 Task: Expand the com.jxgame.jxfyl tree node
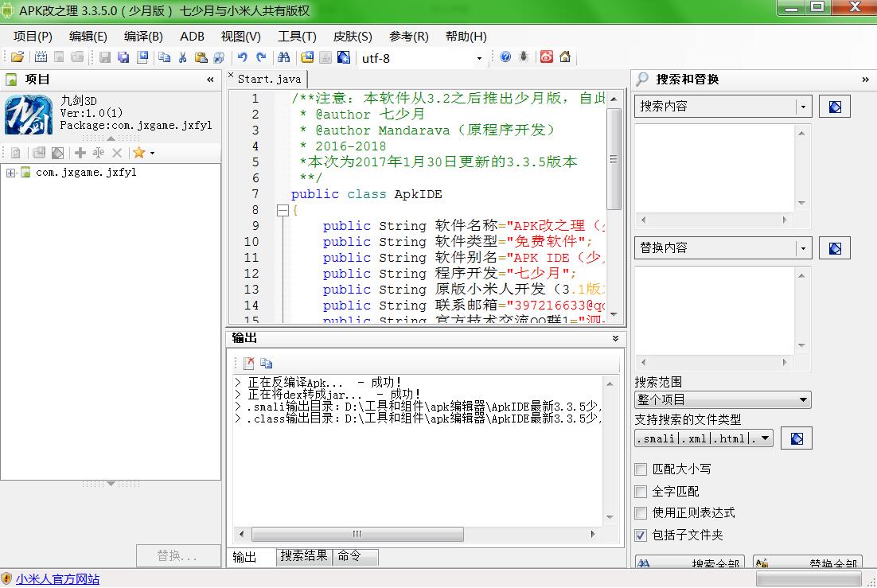(x=10, y=173)
